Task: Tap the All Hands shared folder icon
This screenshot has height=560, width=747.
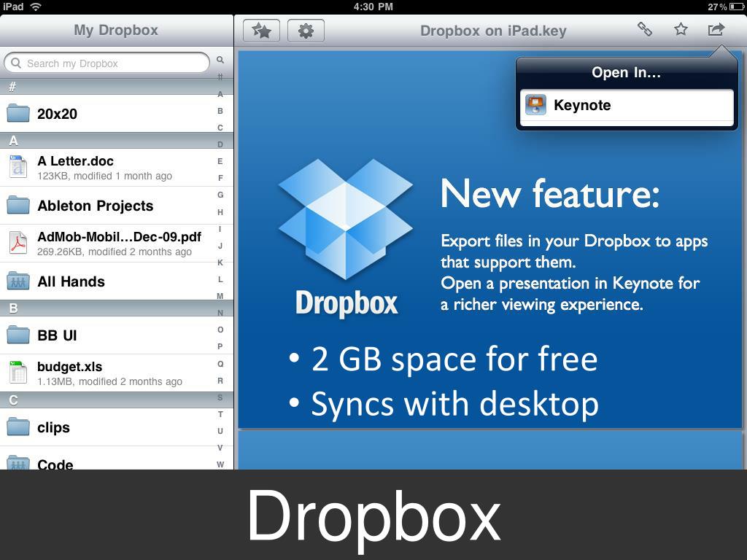Action: (18, 281)
